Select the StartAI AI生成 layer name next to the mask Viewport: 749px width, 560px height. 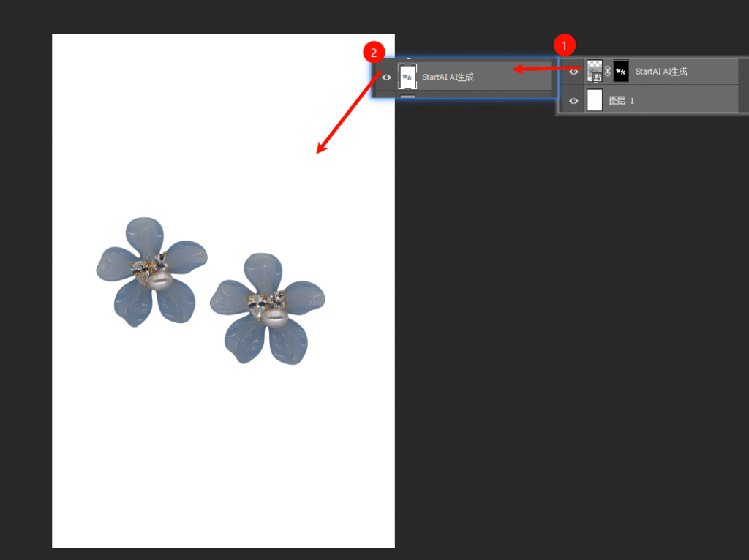point(661,72)
